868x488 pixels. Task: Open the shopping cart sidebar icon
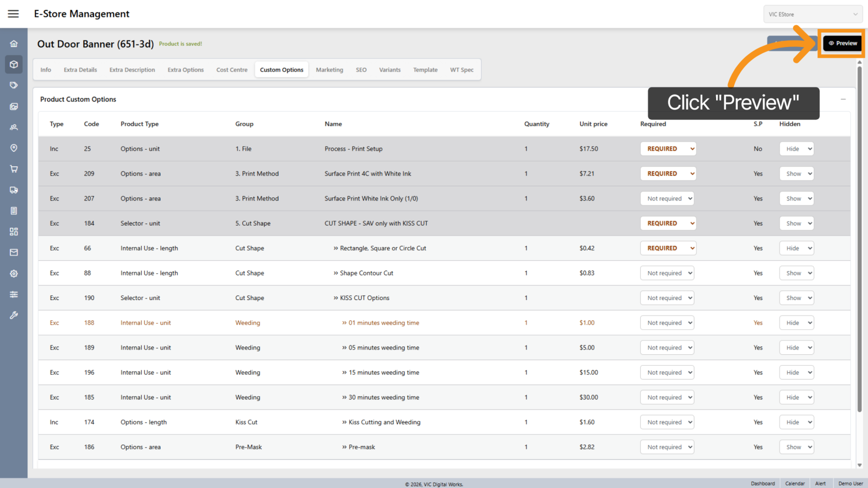[14, 169]
